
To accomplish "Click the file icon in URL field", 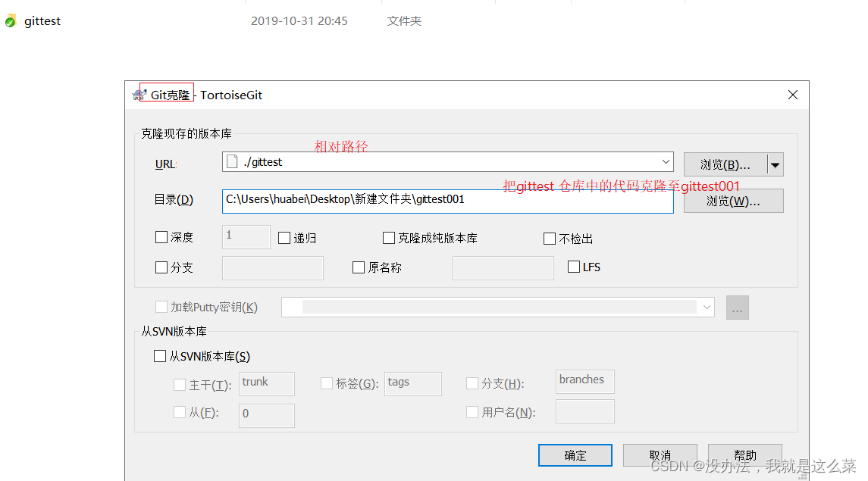I will [233, 162].
